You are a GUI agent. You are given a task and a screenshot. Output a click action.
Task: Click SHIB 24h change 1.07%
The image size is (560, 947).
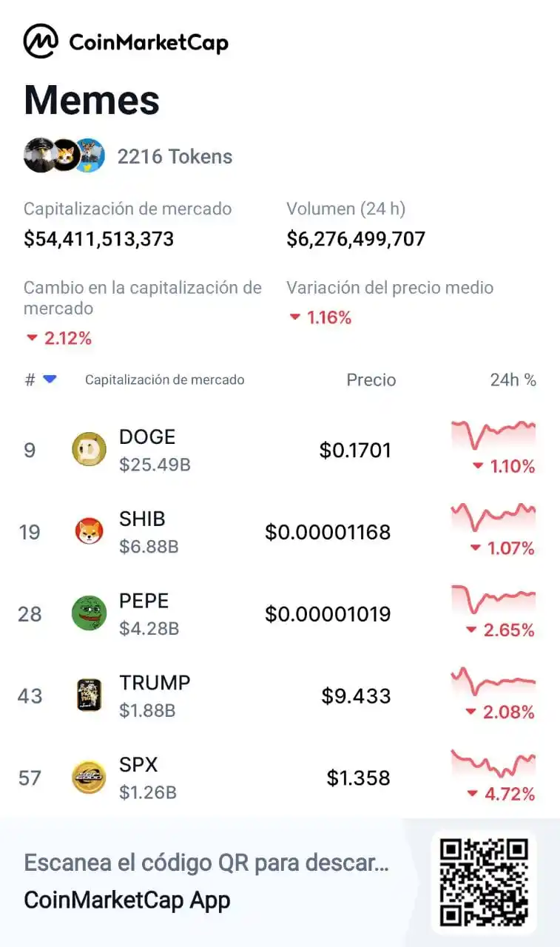[x=502, y=548]
